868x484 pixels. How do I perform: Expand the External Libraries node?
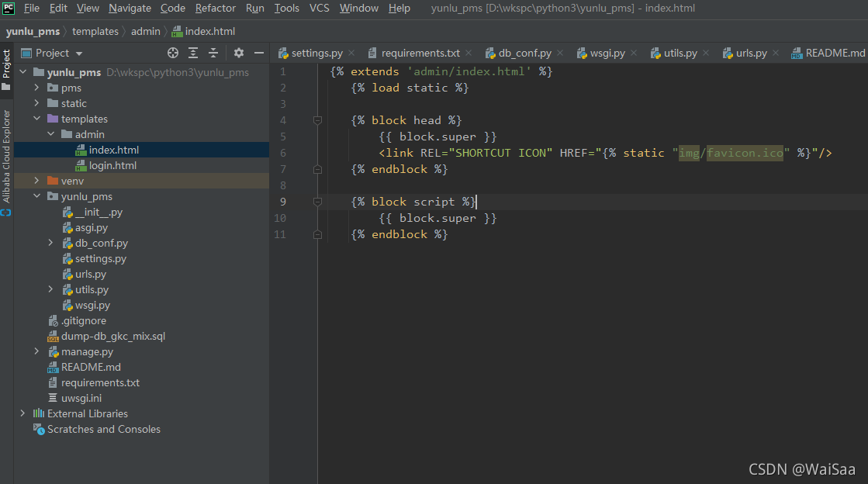22,413
